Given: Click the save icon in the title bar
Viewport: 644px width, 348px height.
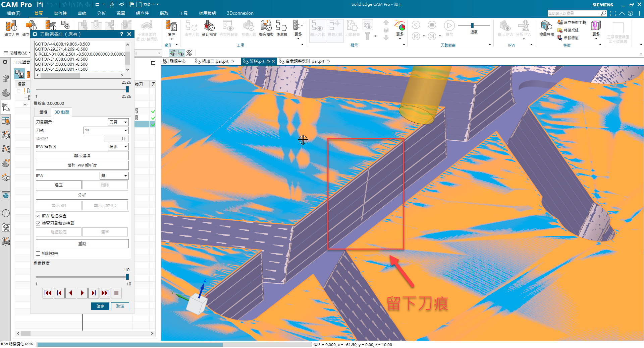Looking at the screenshot, I should [40, 4].
